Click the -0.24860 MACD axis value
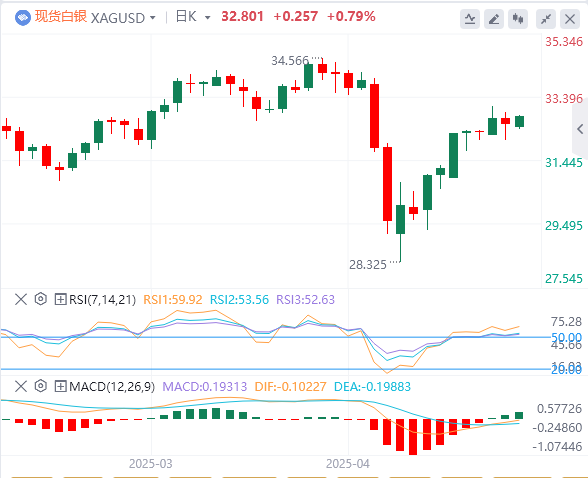The width and height of the screenshot is (588, 478). tap(557, 427)
